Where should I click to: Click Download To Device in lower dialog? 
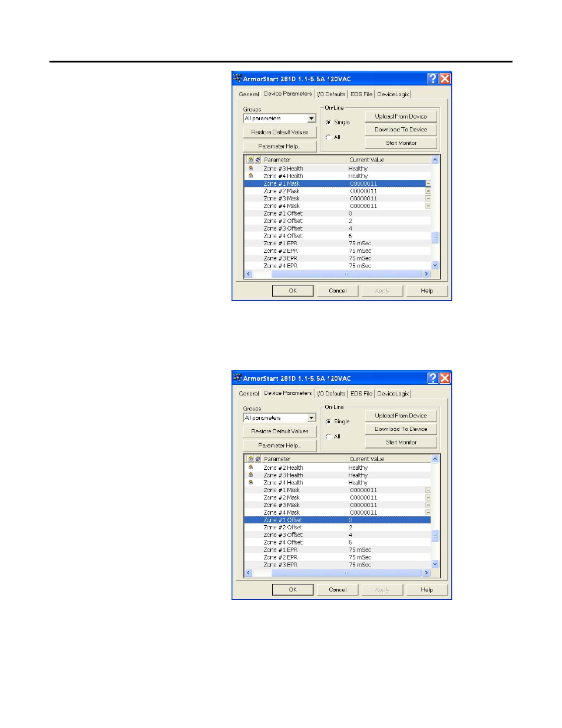[x=401, y=429]
